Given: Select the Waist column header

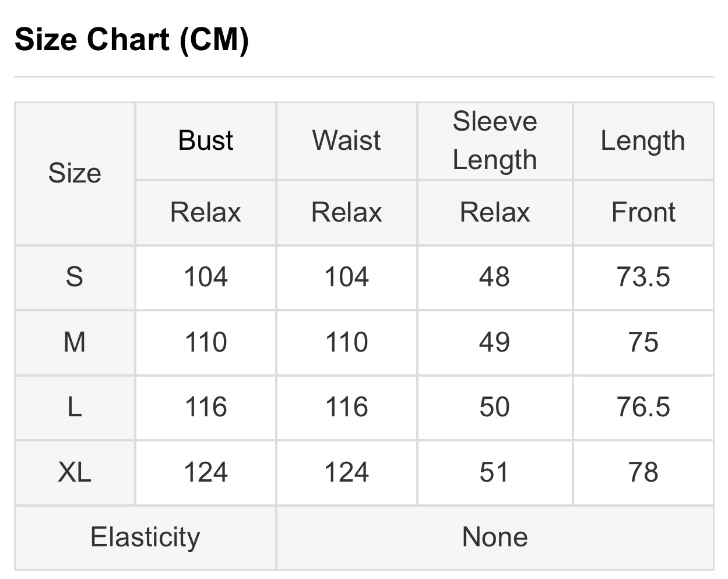Looking at the screenshot, I should click(x=347, y=141).
